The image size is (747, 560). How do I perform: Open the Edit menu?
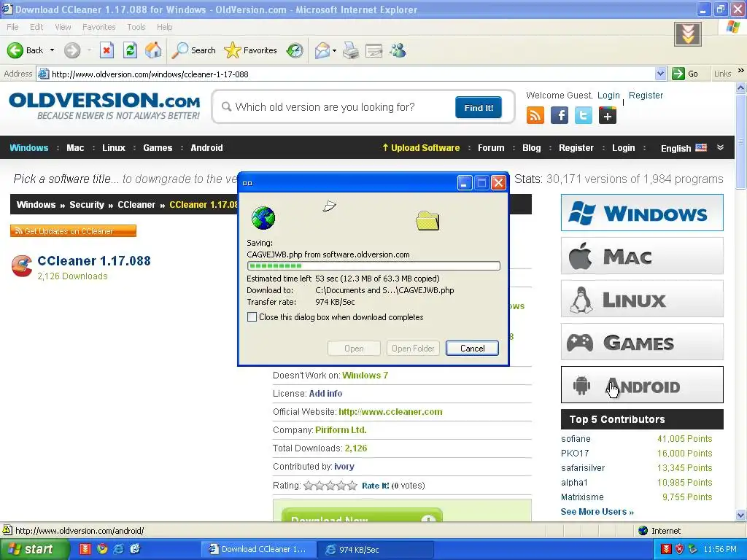coord(36,27)
